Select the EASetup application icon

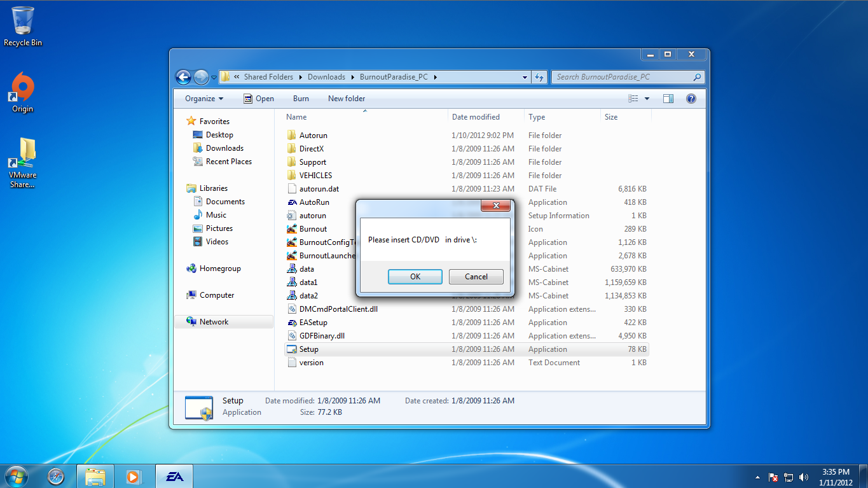pyautogui.click(x=292, y=322)
